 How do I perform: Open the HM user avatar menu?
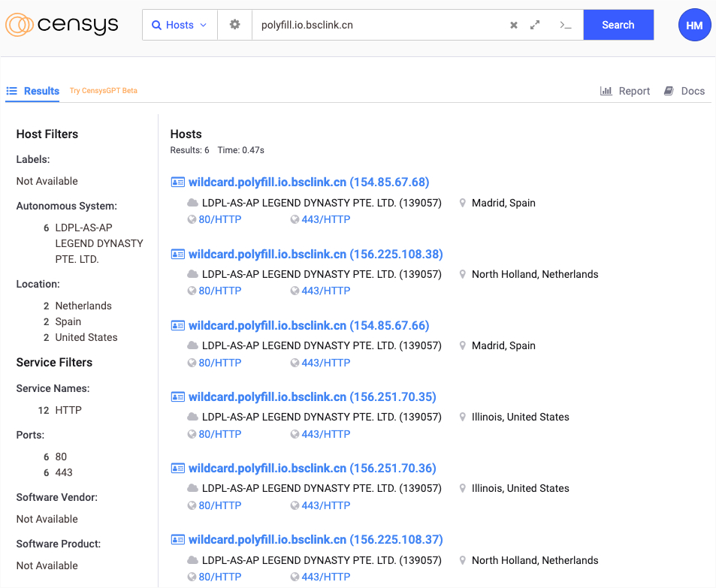click(x=694, y=25)
